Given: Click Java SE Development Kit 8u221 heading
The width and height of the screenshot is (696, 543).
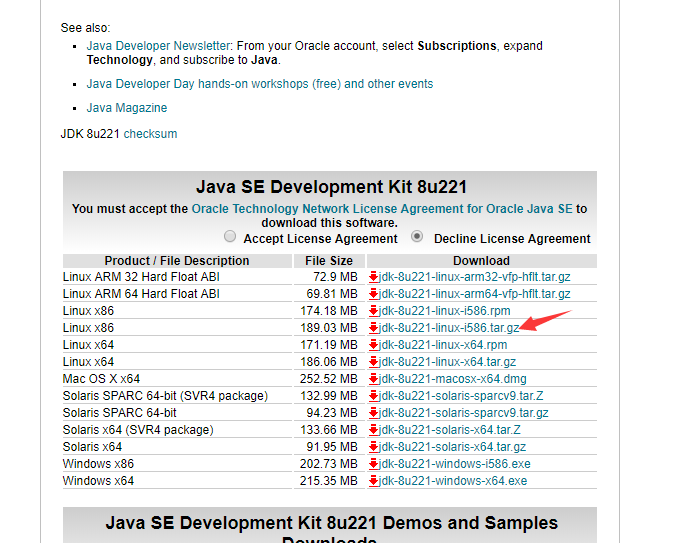Looking at the screenshot, I should (x=331, y=187).
